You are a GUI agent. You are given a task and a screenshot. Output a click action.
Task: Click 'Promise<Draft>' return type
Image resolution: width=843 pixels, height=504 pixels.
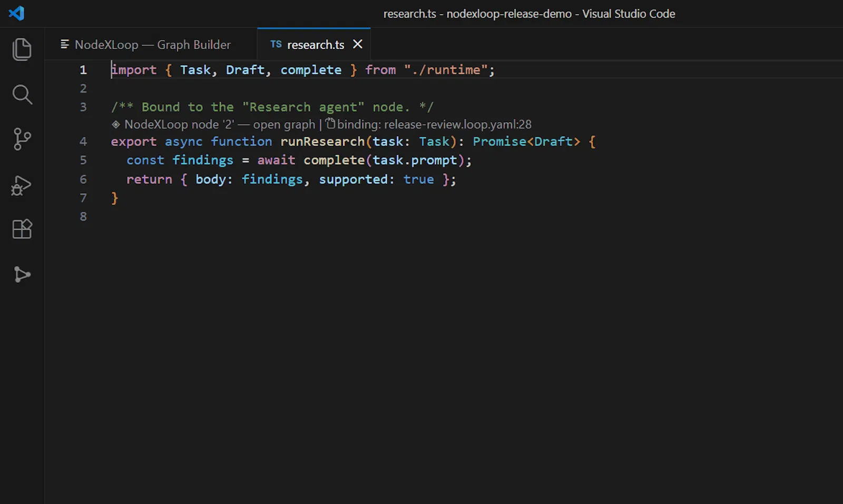[526, 141]
